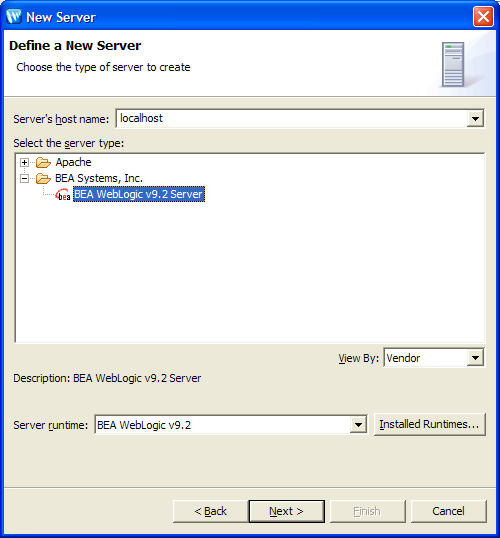Select BEA WebLogic v9.2 Server item
This screenshot has width=500, height=538.
point(139,194)
